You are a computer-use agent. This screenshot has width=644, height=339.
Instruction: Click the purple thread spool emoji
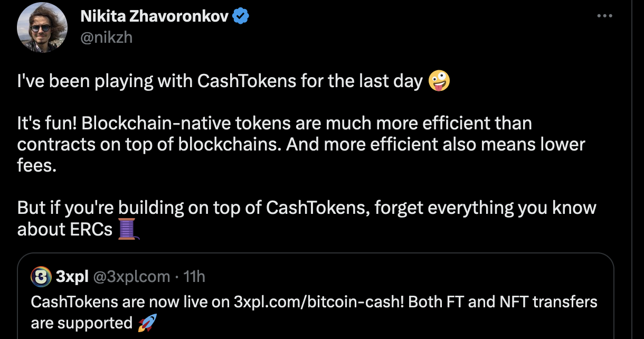pyautogui.click(x=128, y=229)
